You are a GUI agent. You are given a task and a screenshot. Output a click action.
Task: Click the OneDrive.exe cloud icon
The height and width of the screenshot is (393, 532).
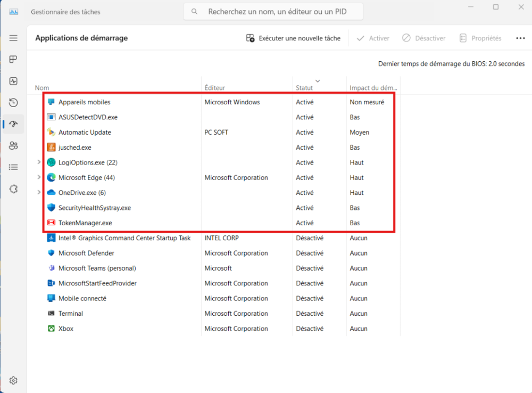coord(51,193)
